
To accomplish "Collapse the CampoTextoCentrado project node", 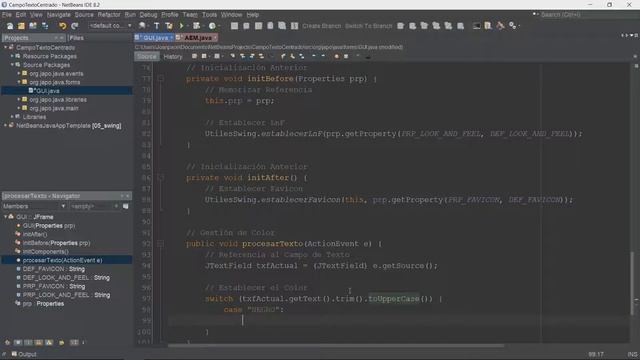I will pyautogui.click(x=6, y=47).
